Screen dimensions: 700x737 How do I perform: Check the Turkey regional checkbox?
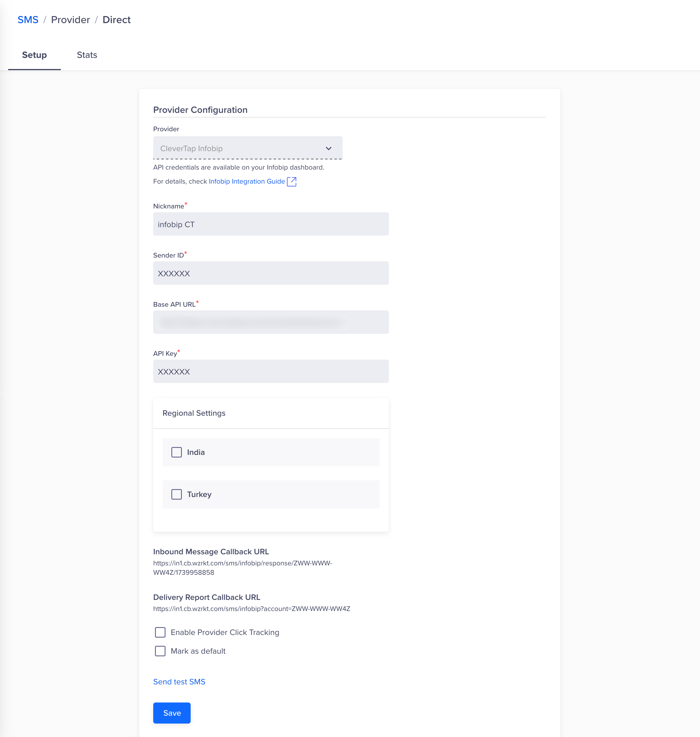click(177, 495)
